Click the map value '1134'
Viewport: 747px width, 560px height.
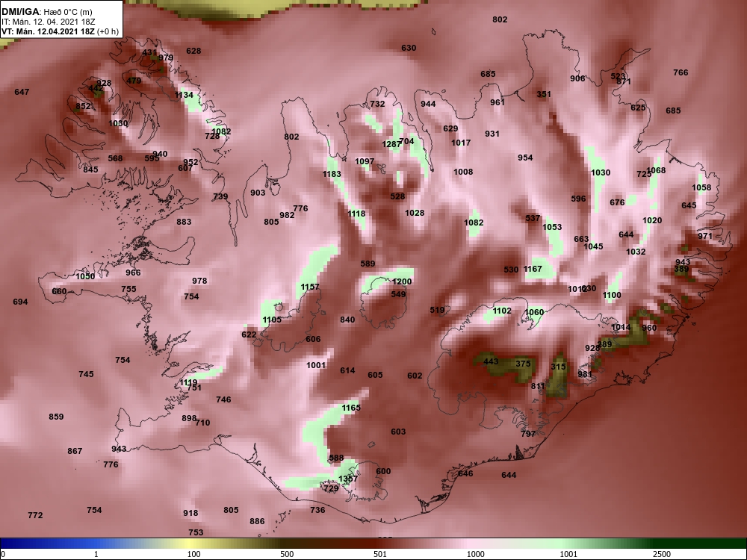pyautogui.click(x=184, y=95)
